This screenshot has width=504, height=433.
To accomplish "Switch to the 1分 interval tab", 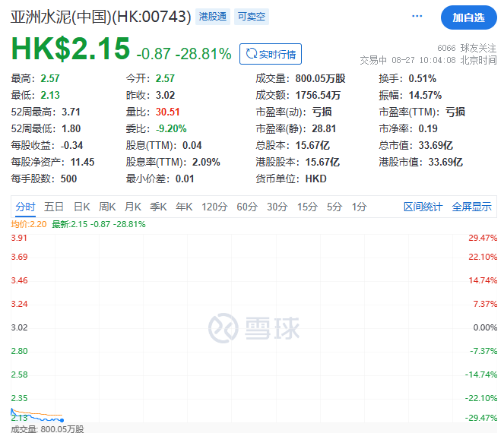I will click(359, 207).
